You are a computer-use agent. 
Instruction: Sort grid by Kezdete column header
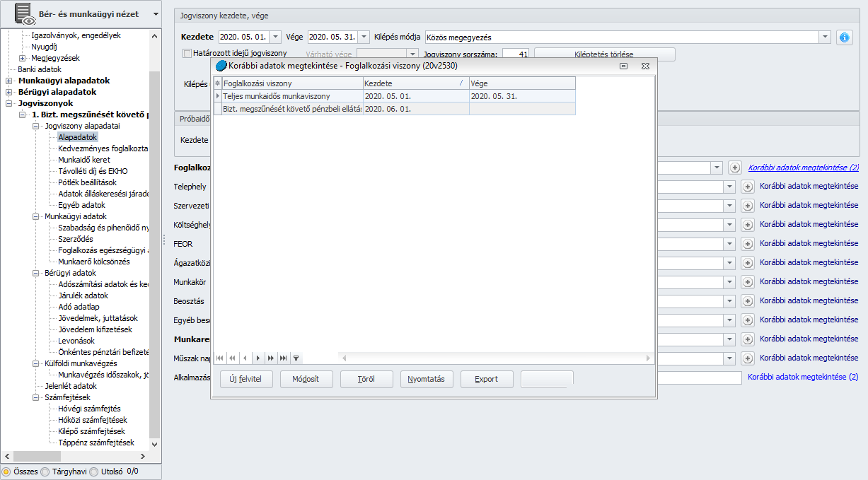415,83
